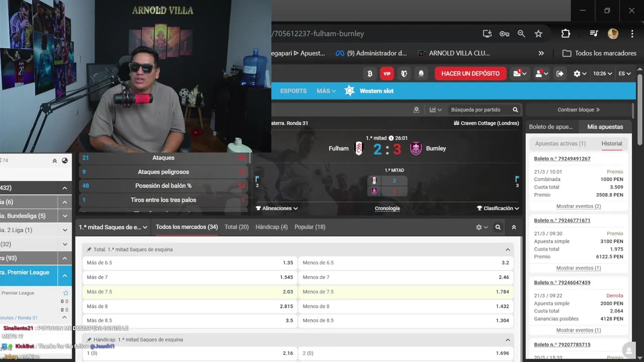Image resolution: width=644 pixels, height=362 pixels.
Task: Pin the Total 1.ª mitad Saques de esquina market
Action: pyautogui.click(x=89, y=249)
